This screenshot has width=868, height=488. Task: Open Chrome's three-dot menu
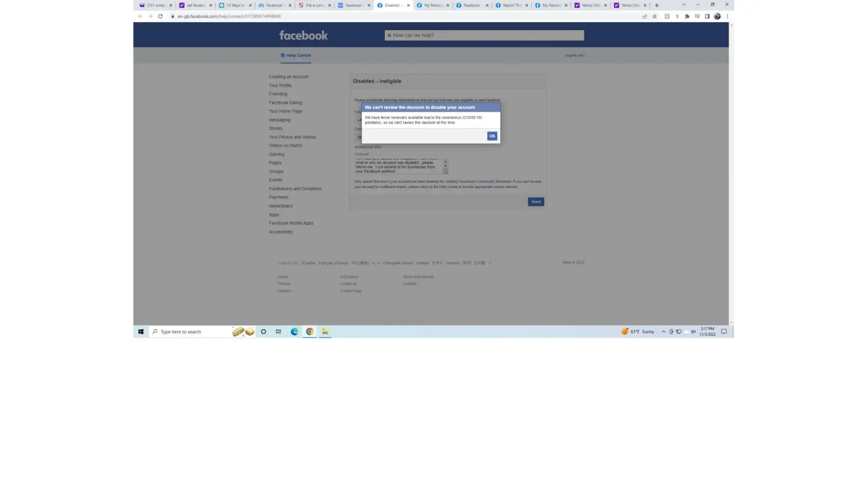(x=727, y=16)
